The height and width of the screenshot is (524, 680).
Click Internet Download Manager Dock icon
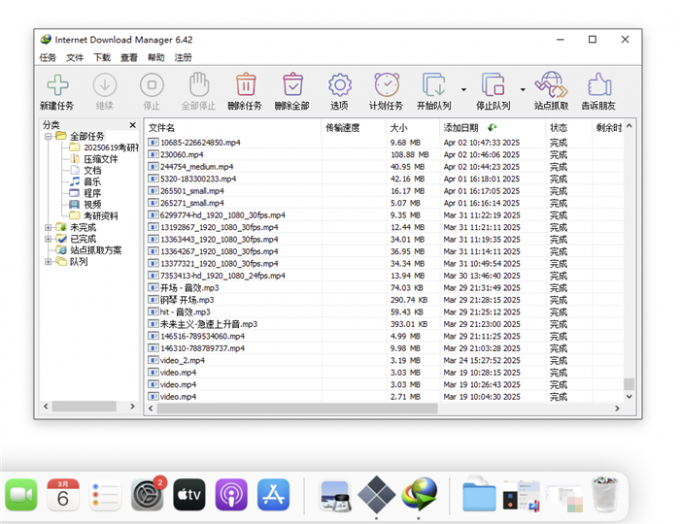point(419,495)
